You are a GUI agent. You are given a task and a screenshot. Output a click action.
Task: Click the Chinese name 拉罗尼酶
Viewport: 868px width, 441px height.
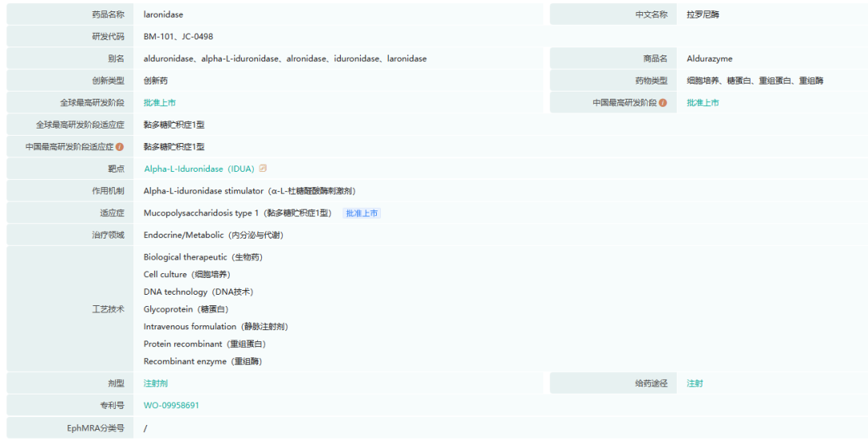point(702,14)
